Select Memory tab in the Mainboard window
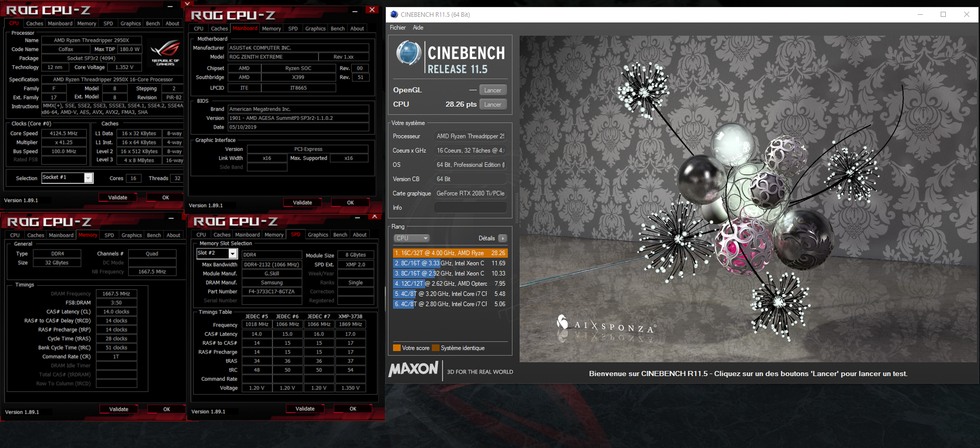The image size is (980, 448). pos(272,29)
